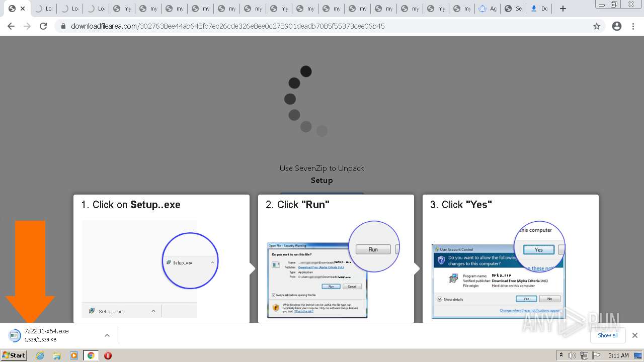
Task: Click the '1. Click on Setup..exe' heading
Action: tap(131, 205)
